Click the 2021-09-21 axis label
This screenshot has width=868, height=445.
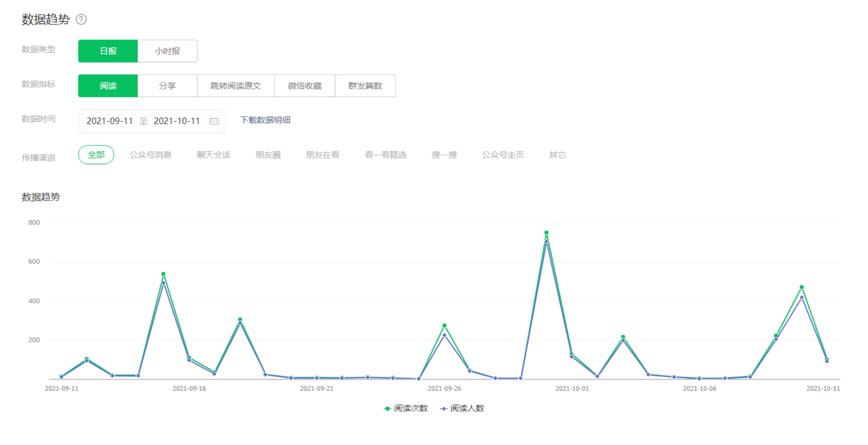317,389
